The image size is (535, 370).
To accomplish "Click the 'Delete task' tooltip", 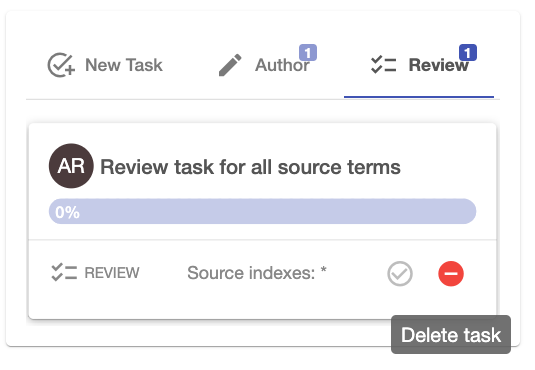I will (451, 335).
